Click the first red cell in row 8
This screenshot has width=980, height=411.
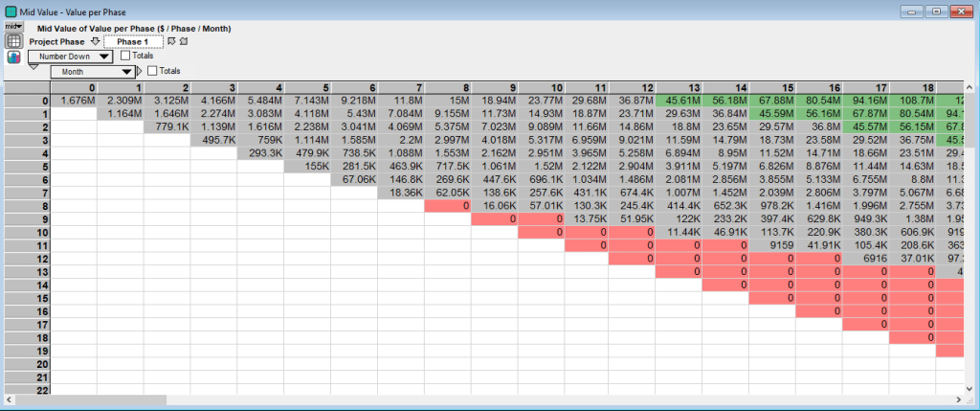[446, 205]
